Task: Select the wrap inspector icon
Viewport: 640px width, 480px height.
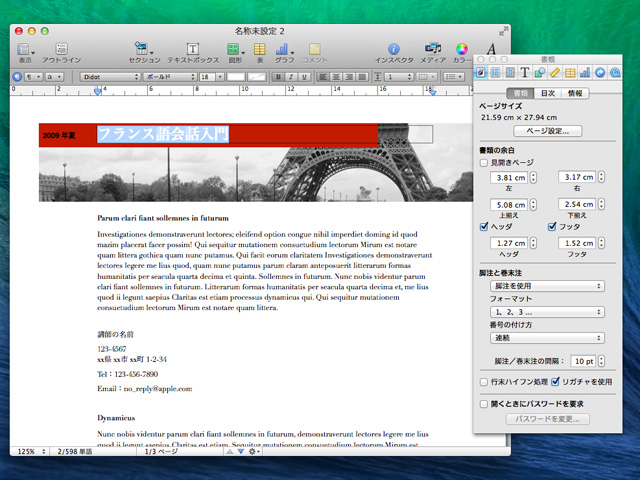Action: pyautogui.click(x=510, y=73)
